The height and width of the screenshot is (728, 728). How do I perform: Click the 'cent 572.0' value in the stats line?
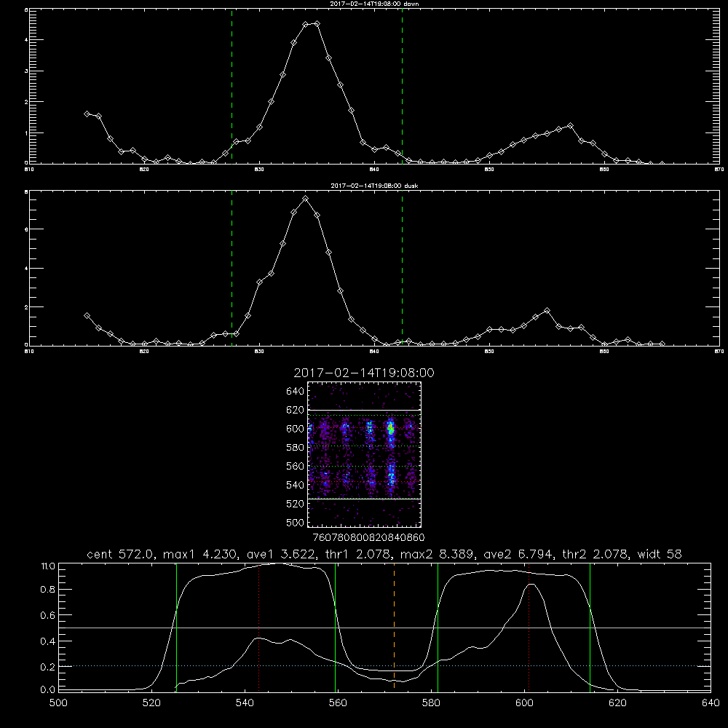[x=119, y=554]
